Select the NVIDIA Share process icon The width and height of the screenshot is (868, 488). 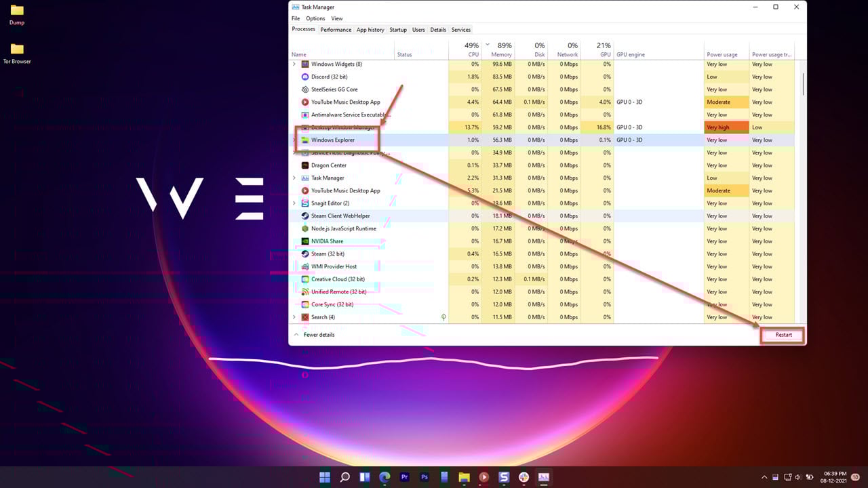coord(305,241)
